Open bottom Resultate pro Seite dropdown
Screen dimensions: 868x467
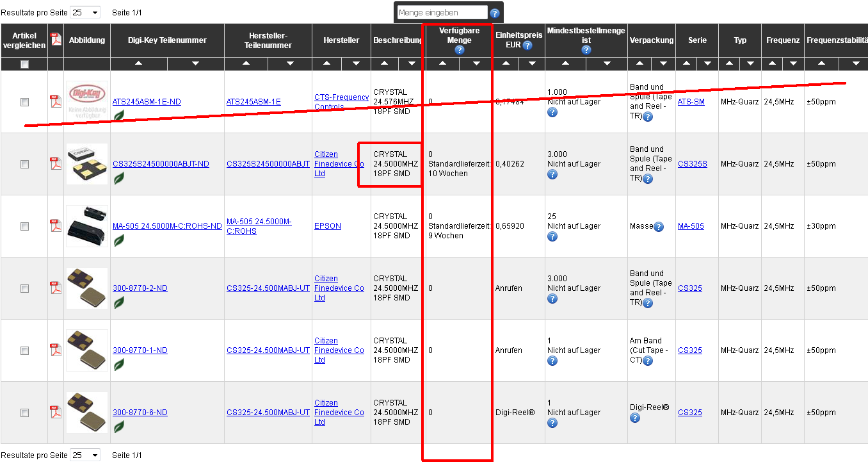[85, 455]
